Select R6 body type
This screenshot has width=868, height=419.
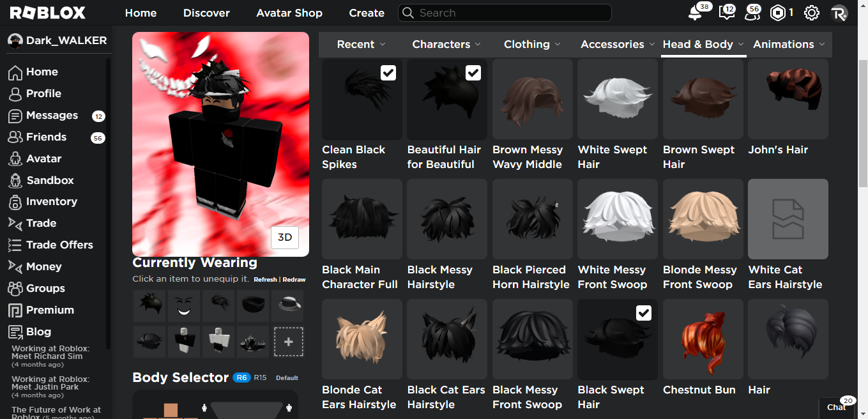(x=241, y=377)
